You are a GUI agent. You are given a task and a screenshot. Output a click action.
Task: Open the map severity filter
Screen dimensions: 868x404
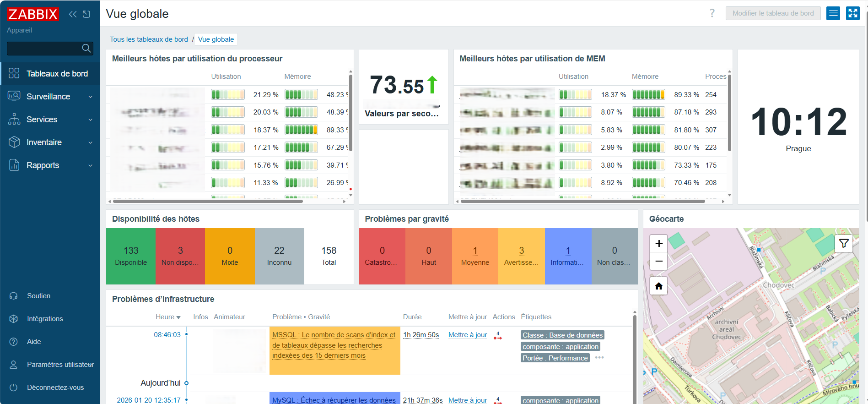click(x=844, y=243)
